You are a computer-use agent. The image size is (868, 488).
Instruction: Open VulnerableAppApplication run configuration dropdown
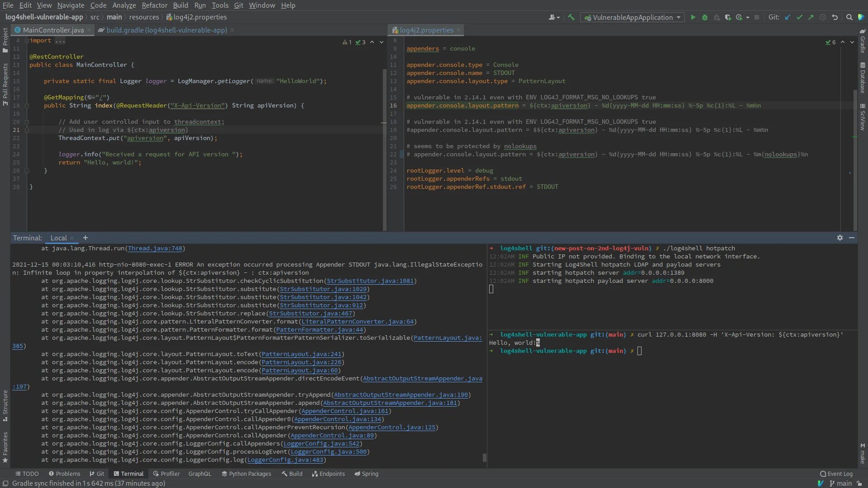(632, 17)
